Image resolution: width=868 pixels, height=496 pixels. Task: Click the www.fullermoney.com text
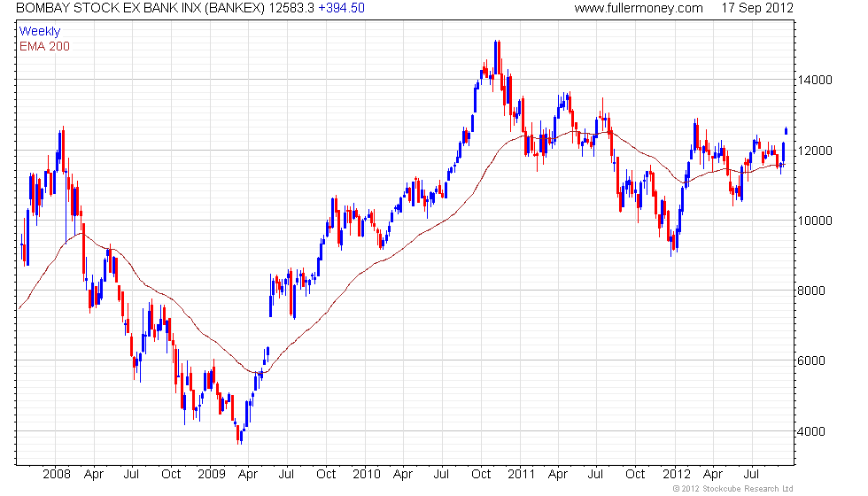point(639,8)
